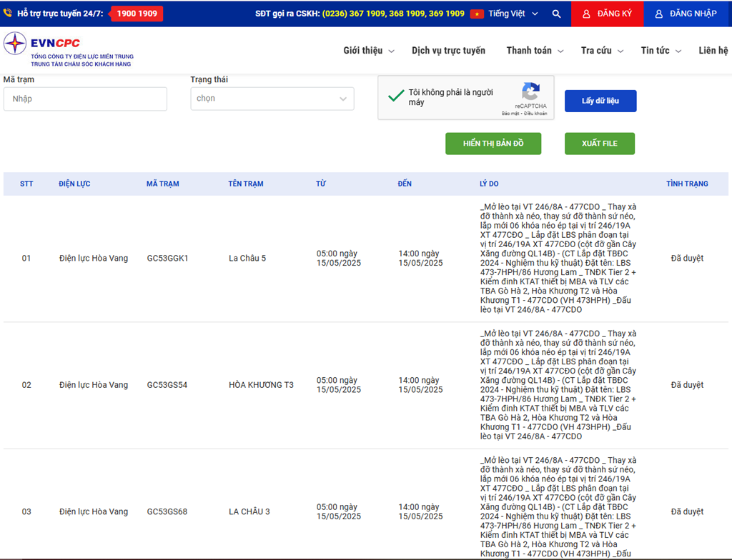
Task: Click the ĐIỆN LỰC column header
Action: [x=74, y=184]
